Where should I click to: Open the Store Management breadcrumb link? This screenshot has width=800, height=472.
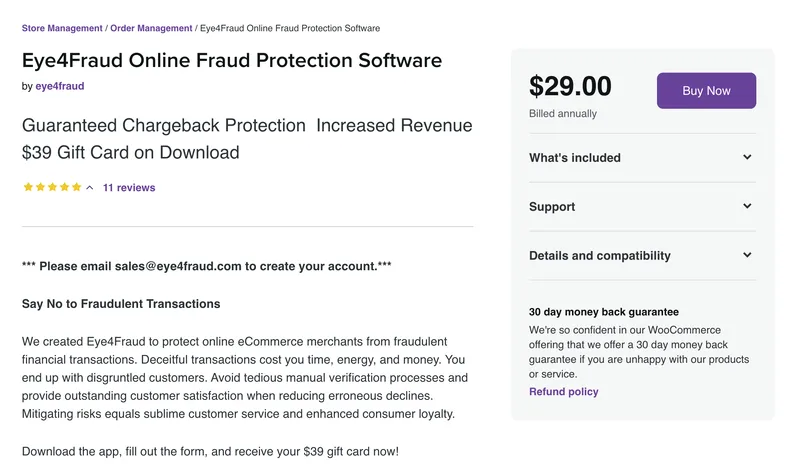point(62,28)
